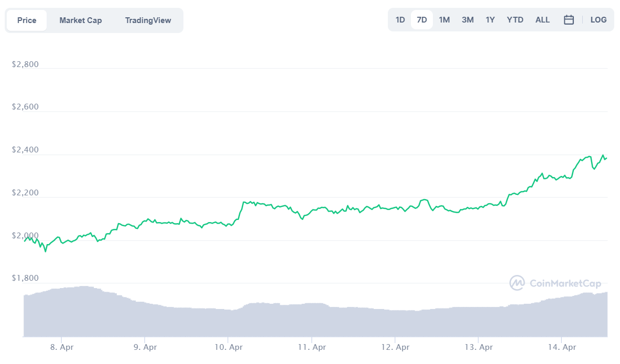
Task: Choose the 1M time range
Action: (x=444, y=20)
